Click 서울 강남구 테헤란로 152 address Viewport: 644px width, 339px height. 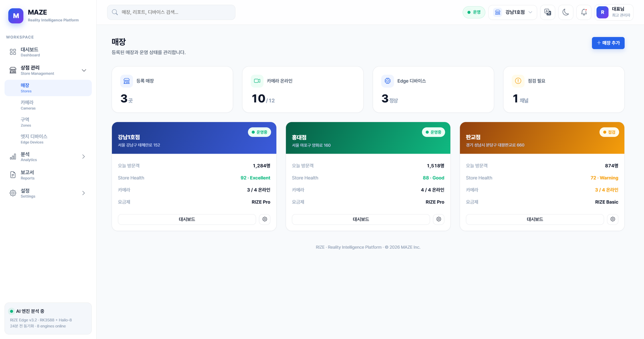(x=139, y=145)
